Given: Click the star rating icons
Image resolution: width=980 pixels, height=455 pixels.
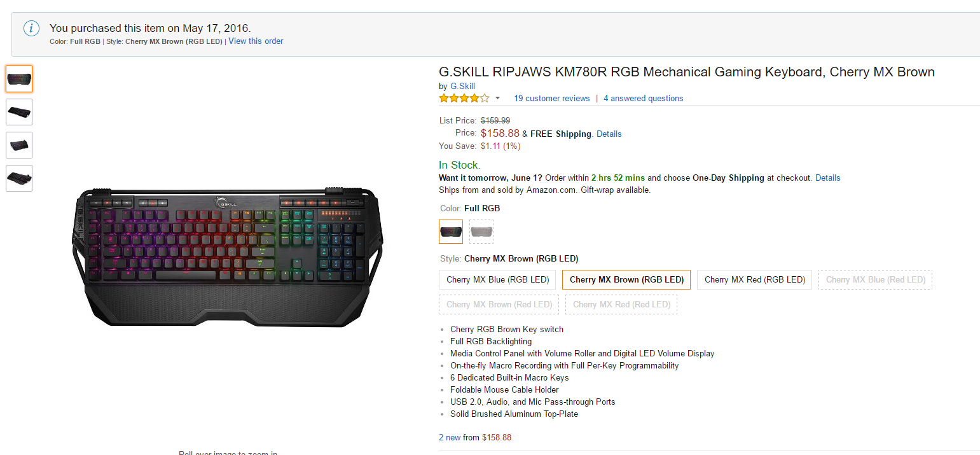Looking at the screenshot, I should point(464,98).
